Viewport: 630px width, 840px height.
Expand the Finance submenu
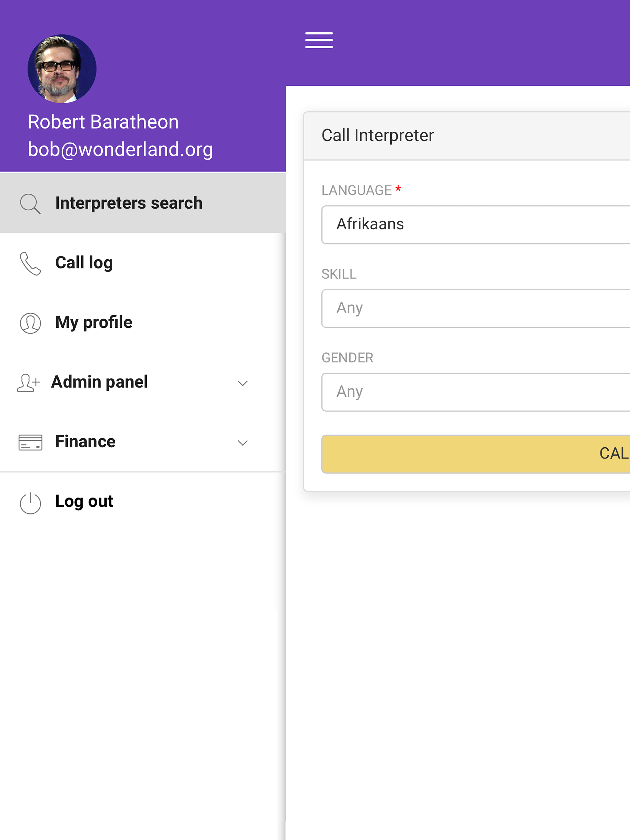point(243,443)
